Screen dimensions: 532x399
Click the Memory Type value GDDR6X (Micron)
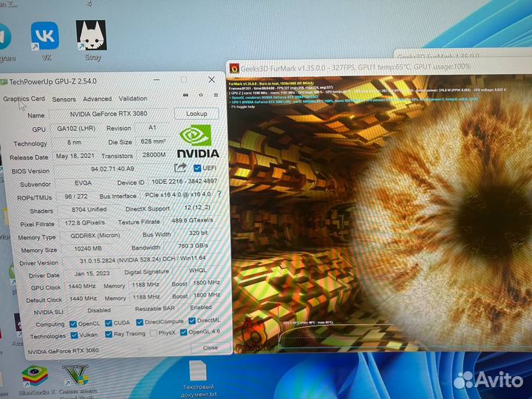coord(95,236)
